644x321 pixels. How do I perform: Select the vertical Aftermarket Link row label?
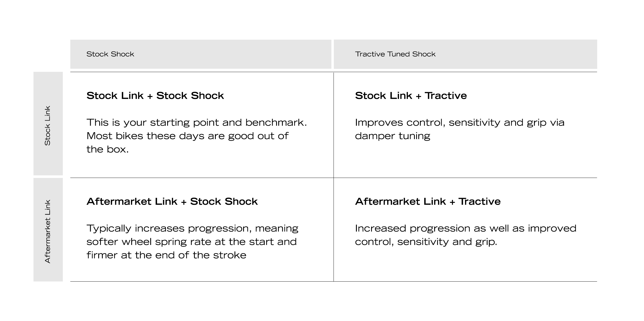(47, 231)
